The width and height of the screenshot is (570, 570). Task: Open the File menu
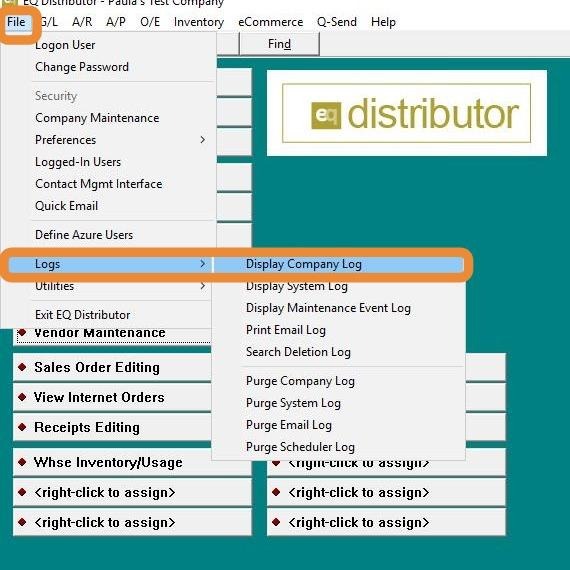[x=16, y=22]
